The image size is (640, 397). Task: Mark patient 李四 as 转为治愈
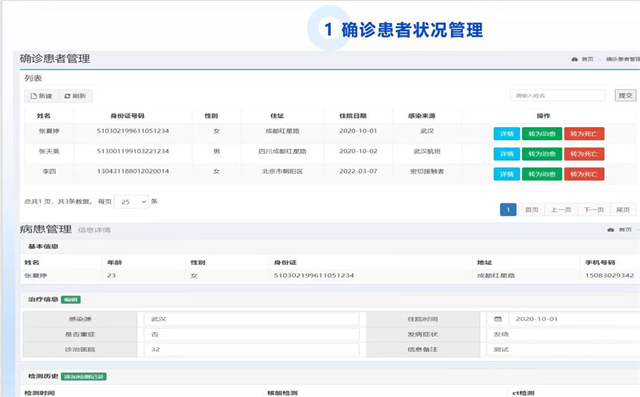click(x=542, y=174)
